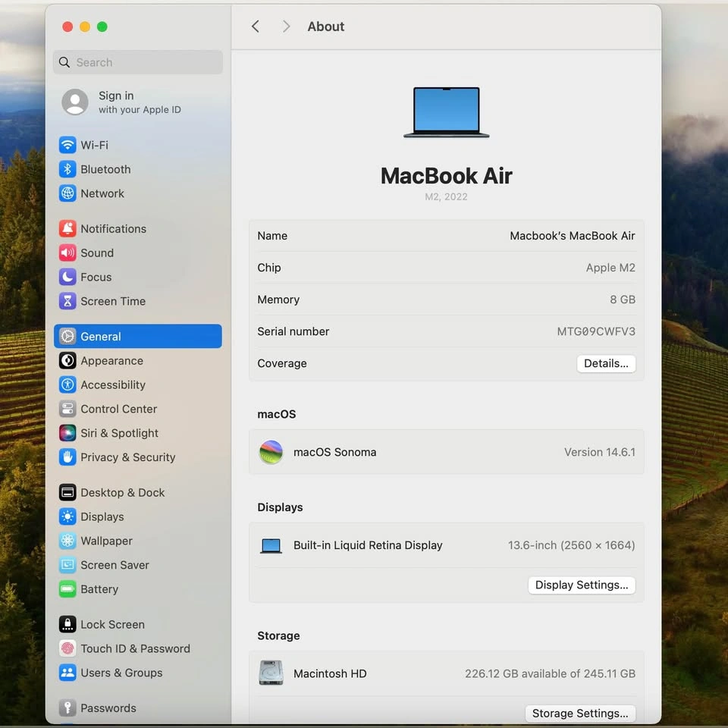728x728 pixels.
Task: Click the About title in toolbar
Action: coord(326,27)
